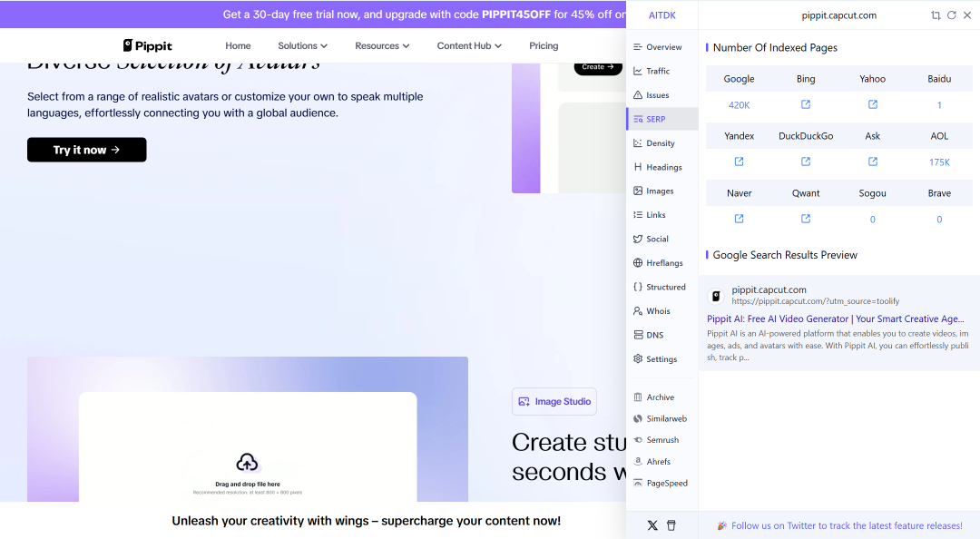Expand the Solutions dropdown menu
980x539 pixels.
point(302,45)
